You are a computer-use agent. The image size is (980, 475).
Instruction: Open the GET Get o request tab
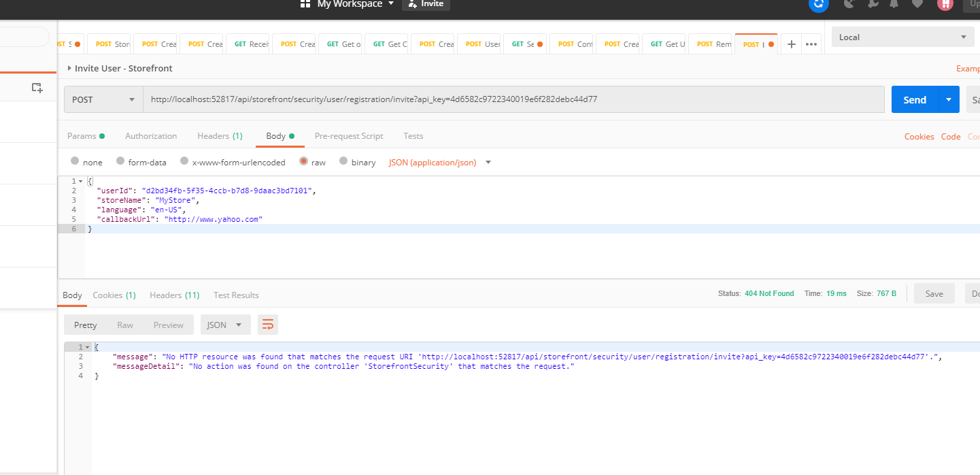point(340,44)
